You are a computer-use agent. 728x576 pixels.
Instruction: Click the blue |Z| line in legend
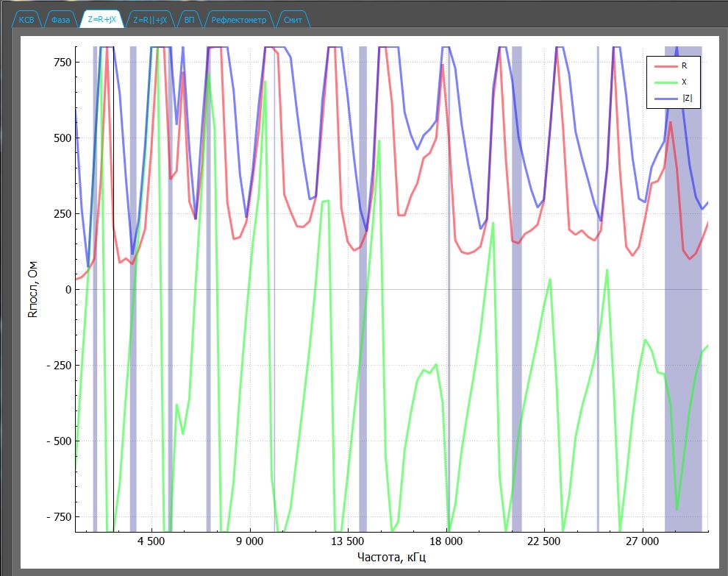point(664,97)
